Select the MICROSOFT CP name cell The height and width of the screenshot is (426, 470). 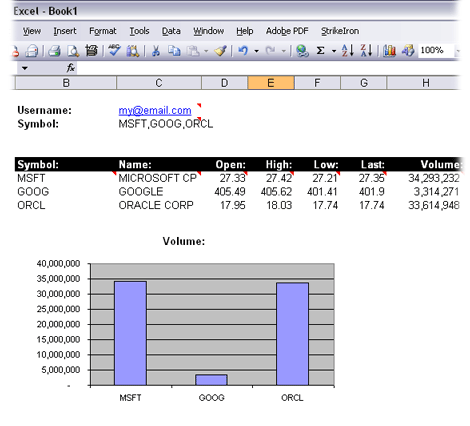[x=159, y=178]
